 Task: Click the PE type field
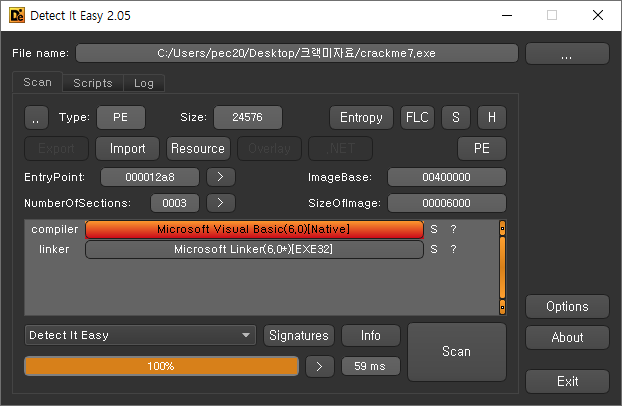pyautogui.click(x=121, y=117)
